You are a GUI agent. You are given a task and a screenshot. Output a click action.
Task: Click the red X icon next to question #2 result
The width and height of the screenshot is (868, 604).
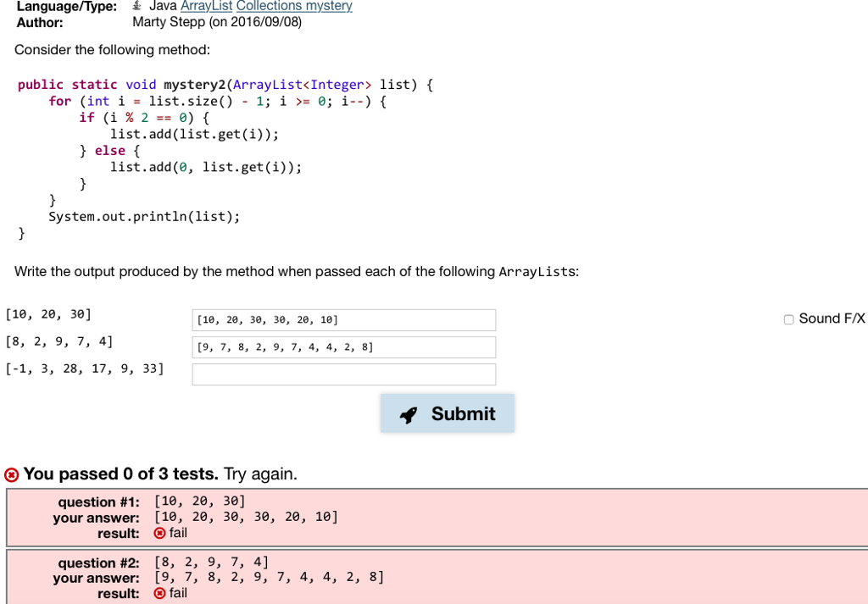point(159,593)
